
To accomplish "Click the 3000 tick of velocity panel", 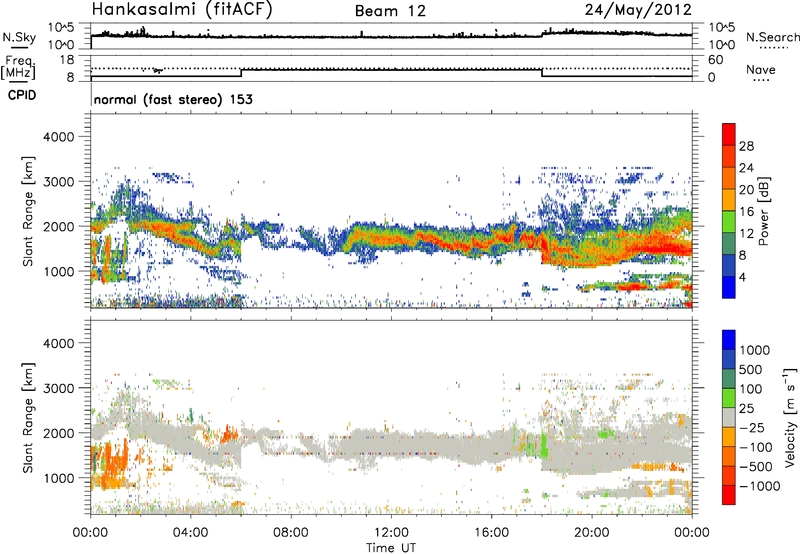I will click(59, 388).
